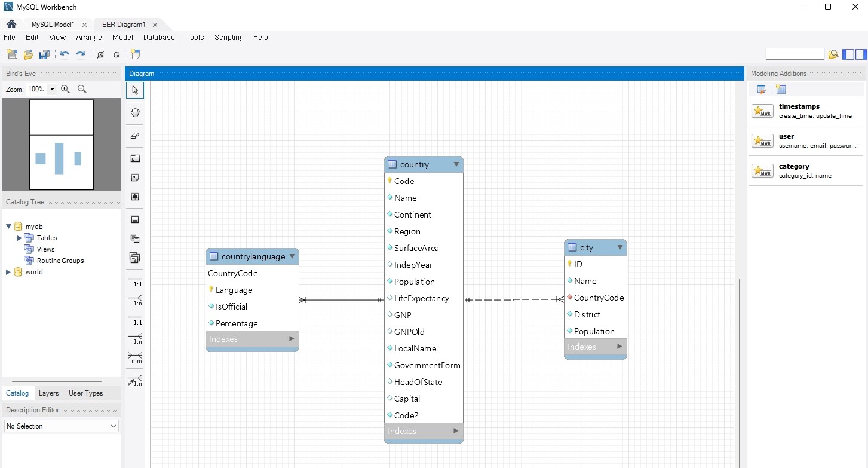Open the Description Editor selection dropdown
The height and width of the screenshot is (468, 868).
[62, 426]
